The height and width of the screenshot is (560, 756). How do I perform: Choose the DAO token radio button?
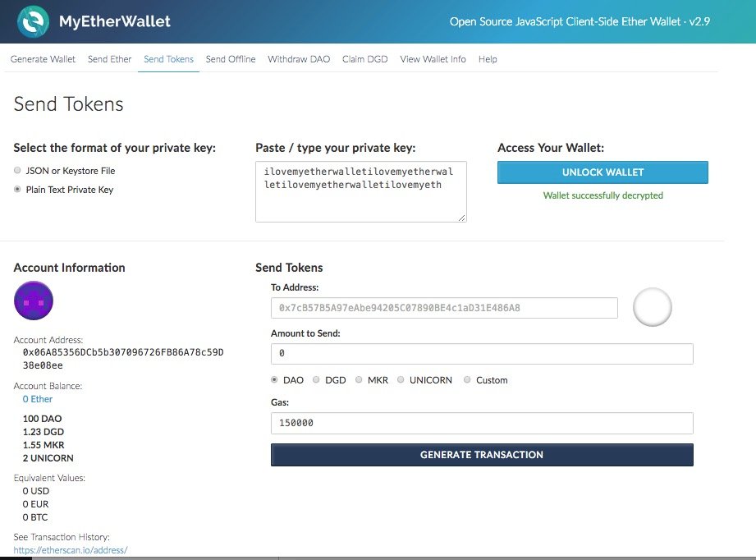tap(274, 379)
